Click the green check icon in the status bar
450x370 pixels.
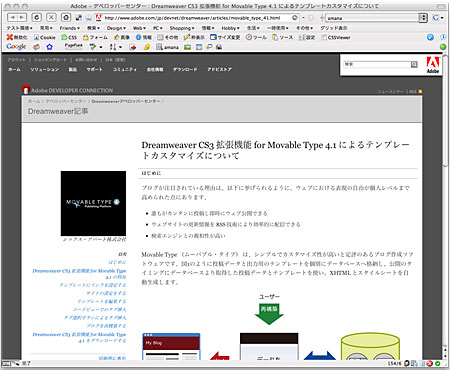point(437,364)
